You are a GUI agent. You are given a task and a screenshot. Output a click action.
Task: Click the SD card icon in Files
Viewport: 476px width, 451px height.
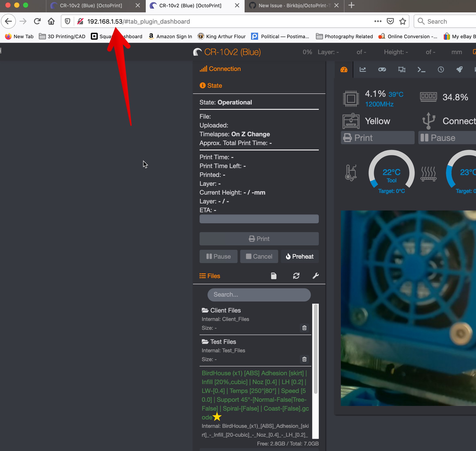[274, 276]
